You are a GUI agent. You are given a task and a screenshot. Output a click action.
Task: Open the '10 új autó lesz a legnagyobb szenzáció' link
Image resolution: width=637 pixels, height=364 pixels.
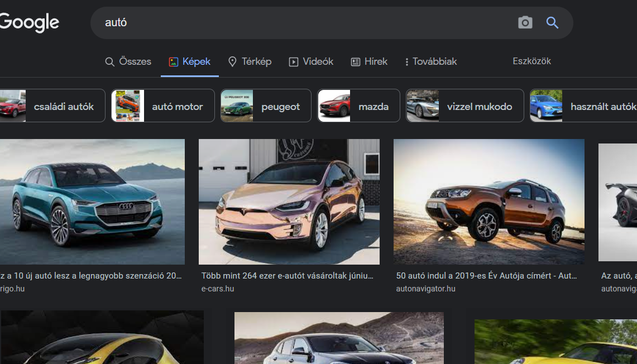pyautogui.click(x=91, y=275)
